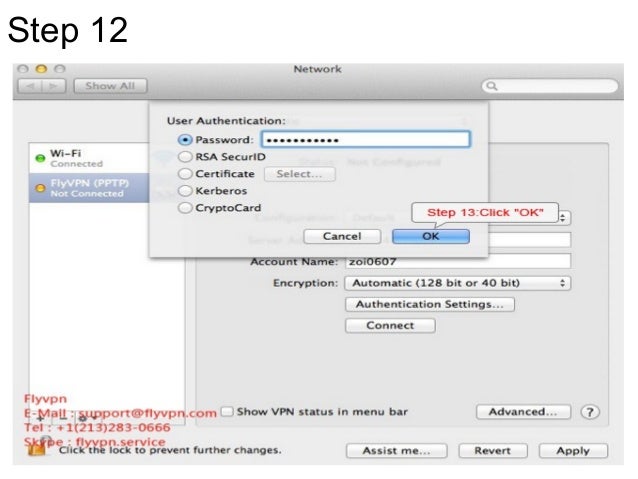638x479 pixels.
Task: Click the Password input field
Action: pyautogui.click(x=365, y=139)
